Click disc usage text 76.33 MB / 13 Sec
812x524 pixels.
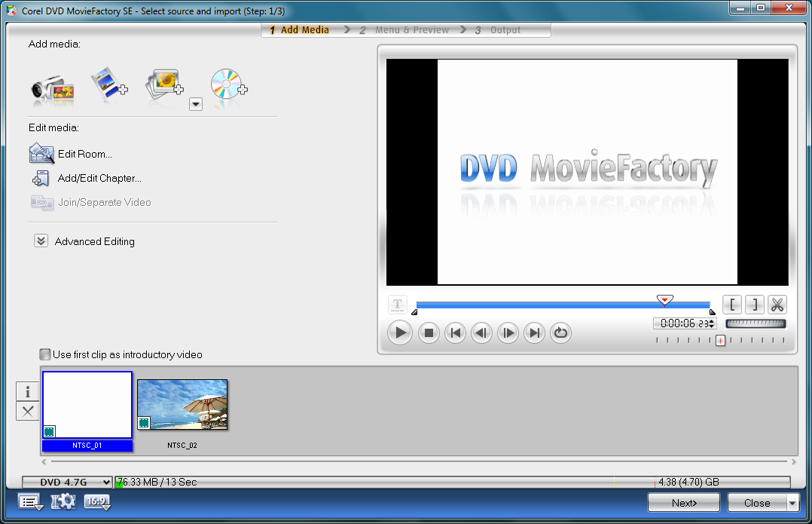157,482
